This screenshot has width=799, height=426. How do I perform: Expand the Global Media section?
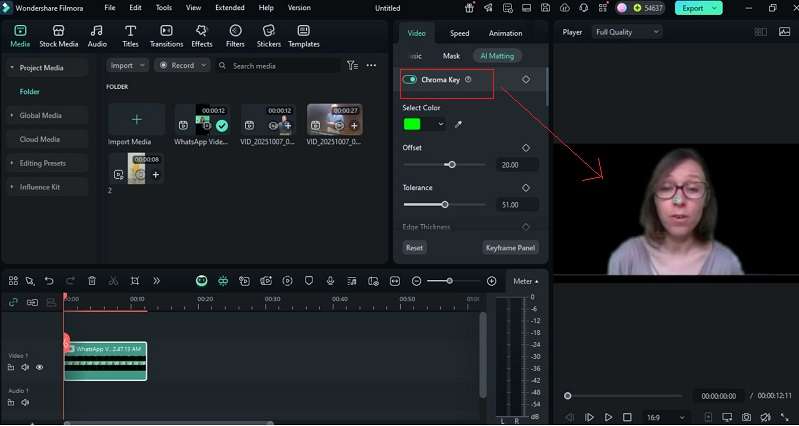coord(11,116)
